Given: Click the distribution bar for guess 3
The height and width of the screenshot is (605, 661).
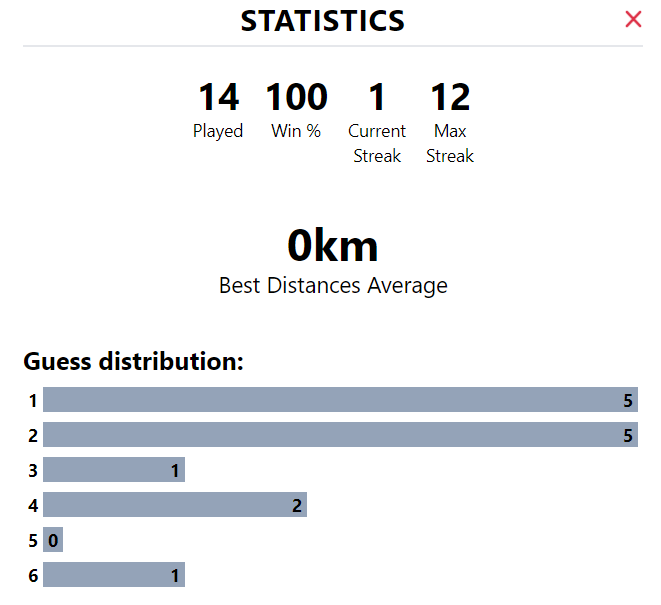Looking at the screenshot, I should 114,470.
